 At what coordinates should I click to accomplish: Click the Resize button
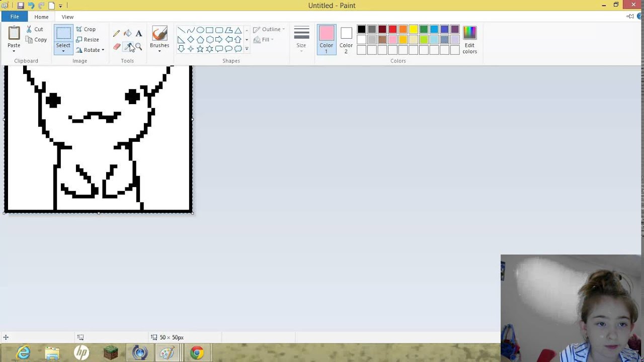pyautogui.click(x=88, y=40)
